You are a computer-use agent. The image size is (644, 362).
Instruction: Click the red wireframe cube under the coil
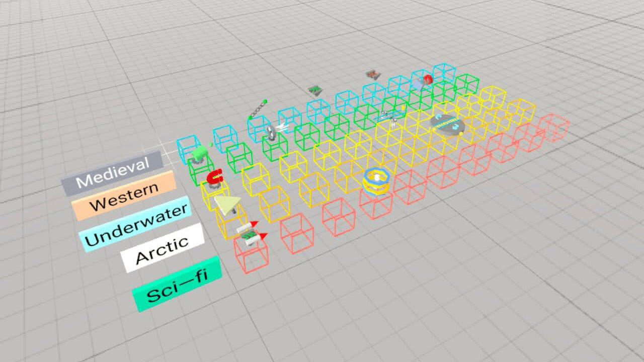coord(376,203)
